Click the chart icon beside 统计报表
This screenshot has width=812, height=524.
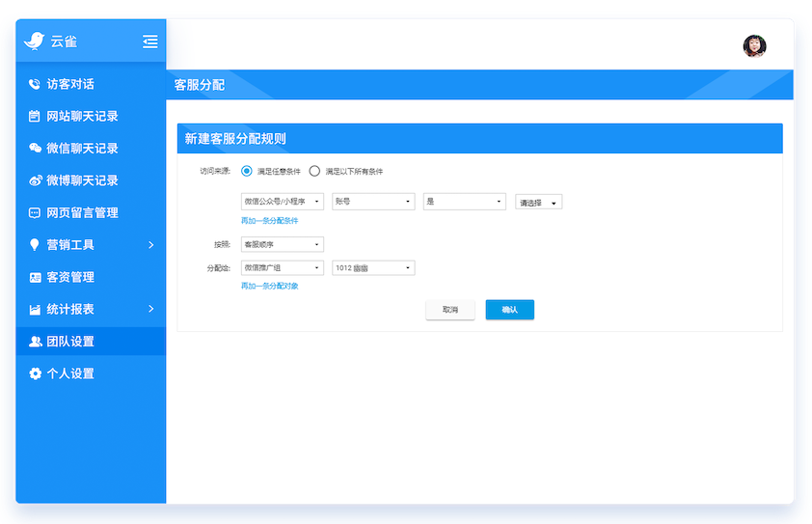coord(35,310)
